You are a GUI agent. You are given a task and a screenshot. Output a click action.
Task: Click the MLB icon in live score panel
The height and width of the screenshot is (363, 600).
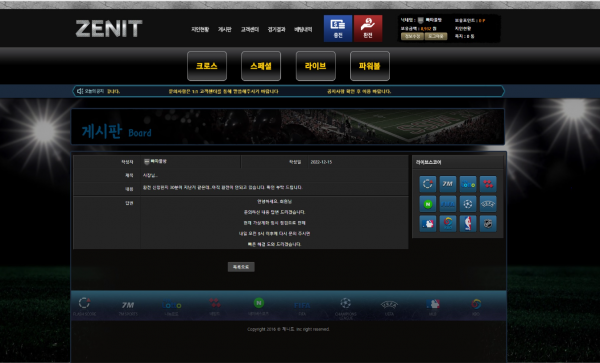coord(428,224)
